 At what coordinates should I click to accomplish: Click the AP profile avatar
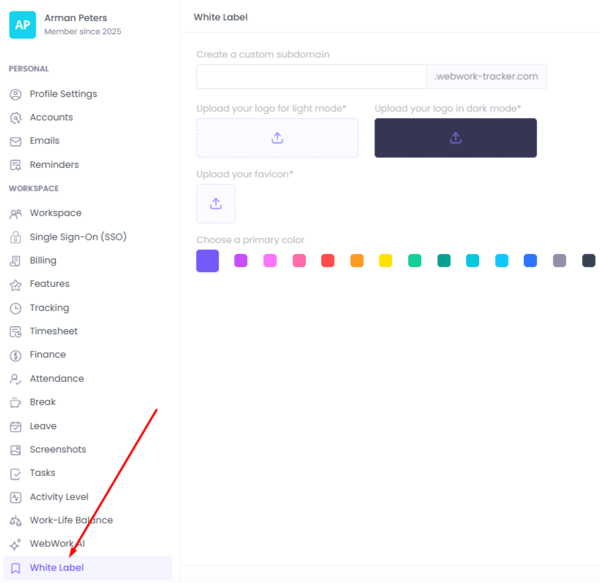coord(22,25)
